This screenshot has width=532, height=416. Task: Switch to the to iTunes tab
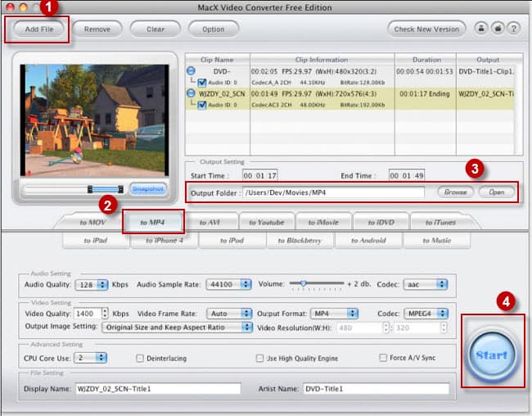440,223
